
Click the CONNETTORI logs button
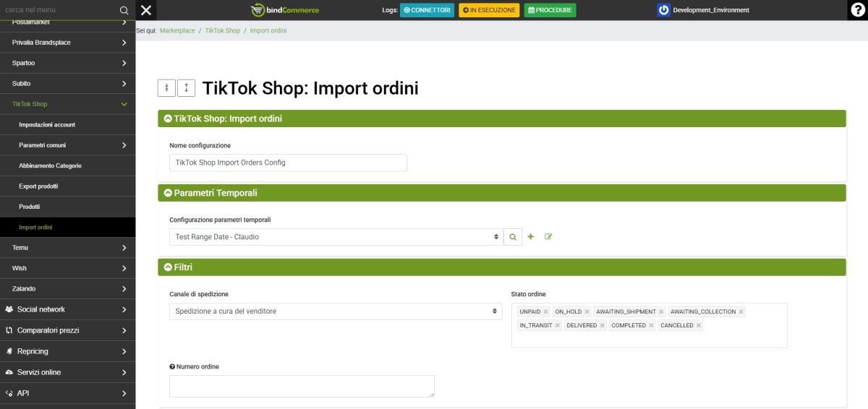[x=427, y=10]
